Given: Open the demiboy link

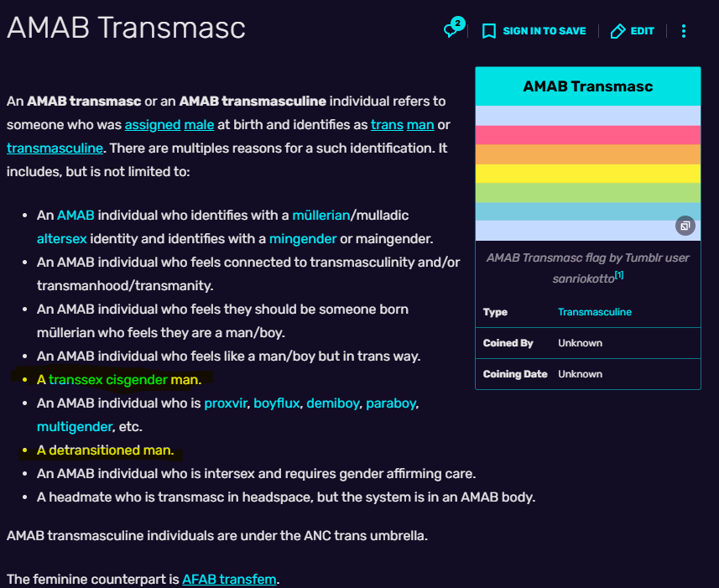Looking at the screenshot, I should point(332,403).
